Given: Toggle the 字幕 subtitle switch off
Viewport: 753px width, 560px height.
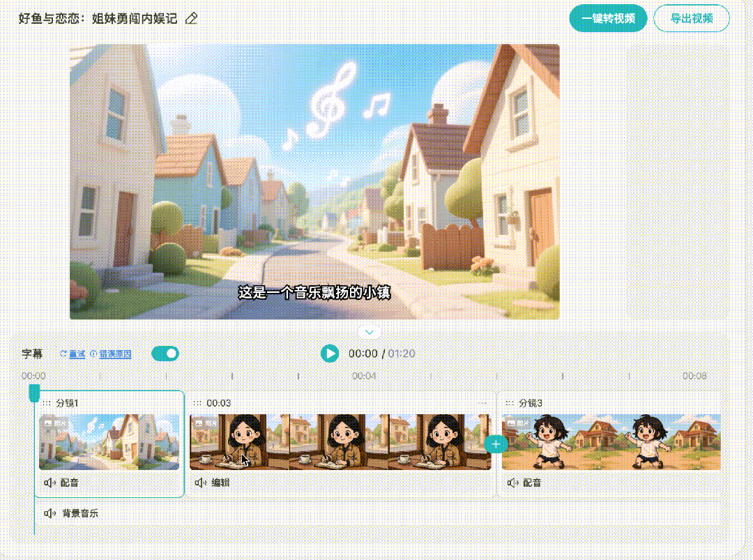Looking at the screenshot, I should 165,354.
